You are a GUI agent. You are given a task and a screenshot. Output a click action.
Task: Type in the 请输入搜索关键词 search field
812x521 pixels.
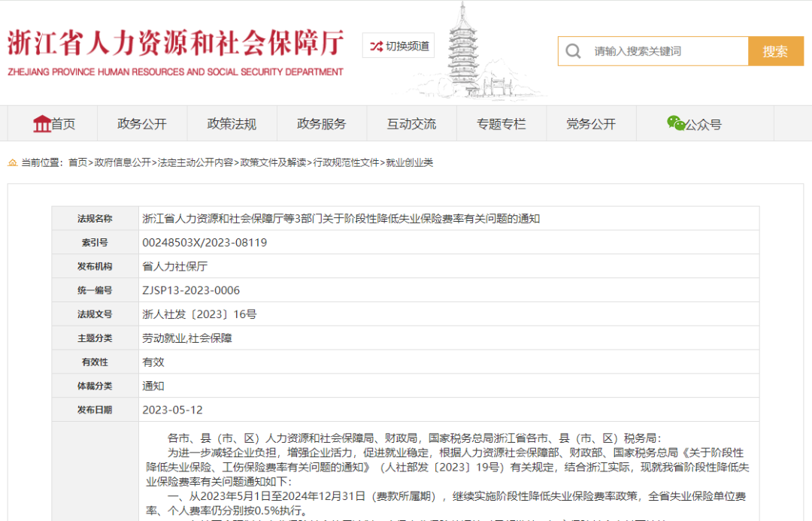(x=665, y=51)
